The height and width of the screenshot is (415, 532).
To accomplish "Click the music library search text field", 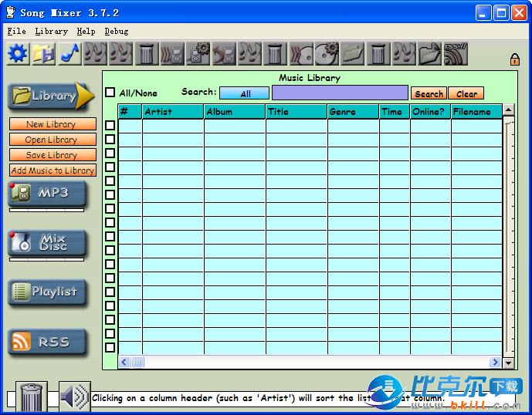I will click(x=340, y=93).
